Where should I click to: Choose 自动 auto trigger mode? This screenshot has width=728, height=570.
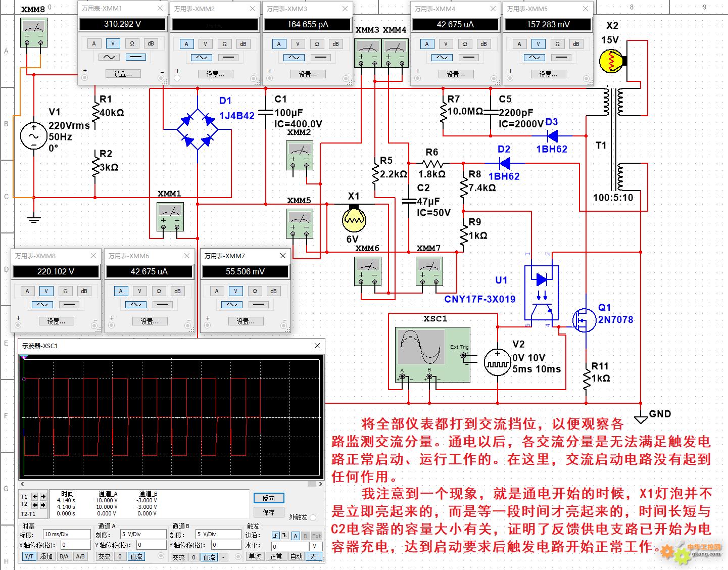[297, 556]
